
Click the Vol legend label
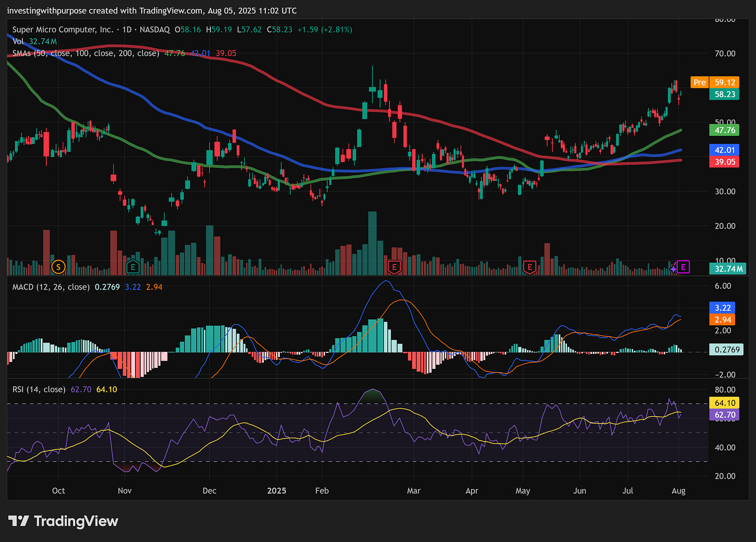click(x=18, y=41)
